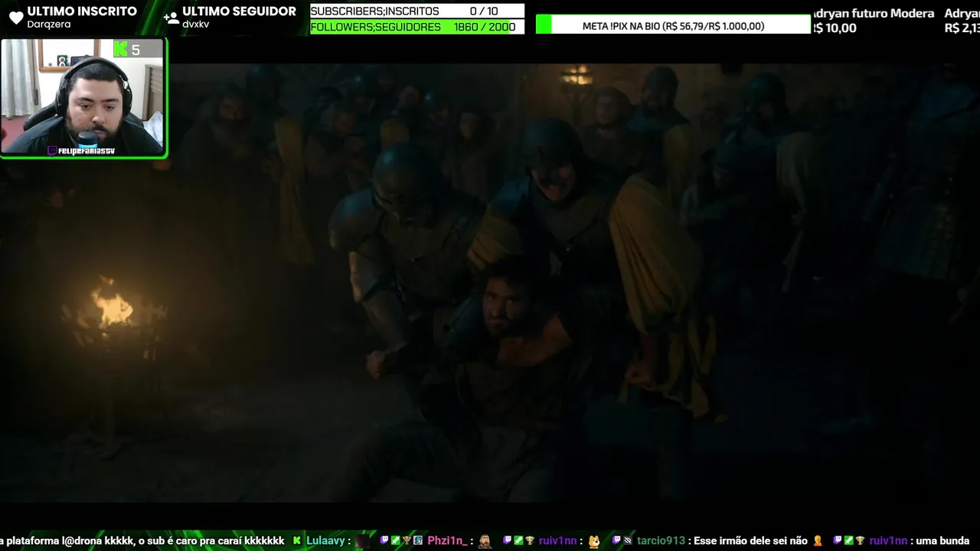The height and width of the screenshot is (551, 980).
Task: Click the Meta !Pix na Bio progress bar
Action: point(673,25)
